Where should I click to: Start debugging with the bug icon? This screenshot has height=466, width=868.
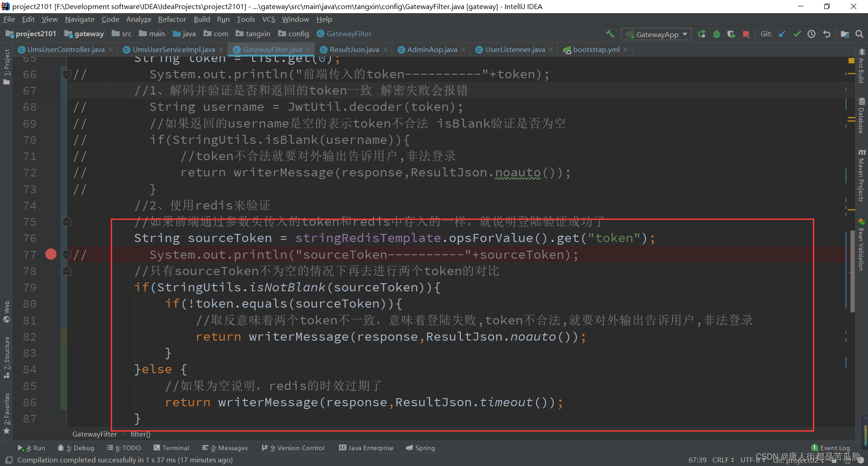tap(717, 34)
